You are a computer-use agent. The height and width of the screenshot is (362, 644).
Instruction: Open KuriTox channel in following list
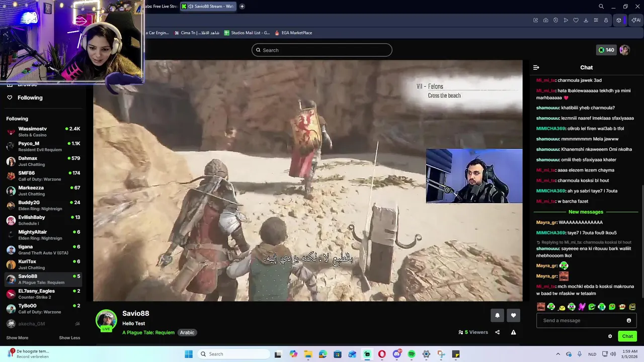coord(43,264)
